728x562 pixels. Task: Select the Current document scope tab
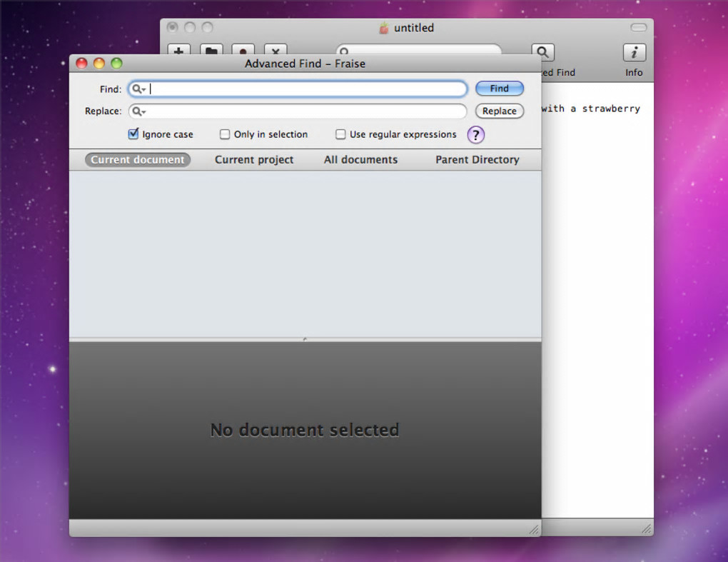click(x=138, y=160)
